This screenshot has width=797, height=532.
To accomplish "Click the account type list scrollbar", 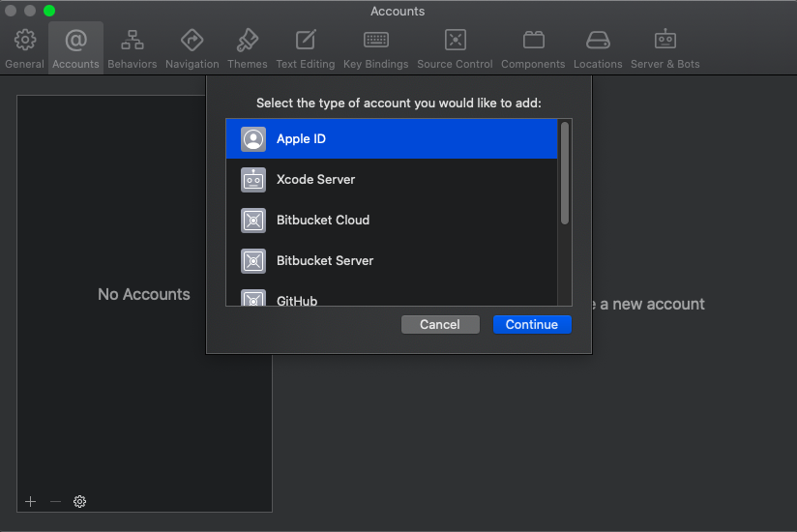I will 565,173.
